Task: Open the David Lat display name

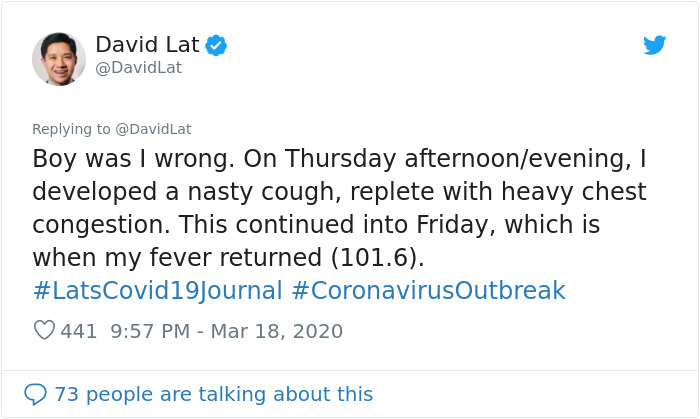Action: [x=146, y=44]
